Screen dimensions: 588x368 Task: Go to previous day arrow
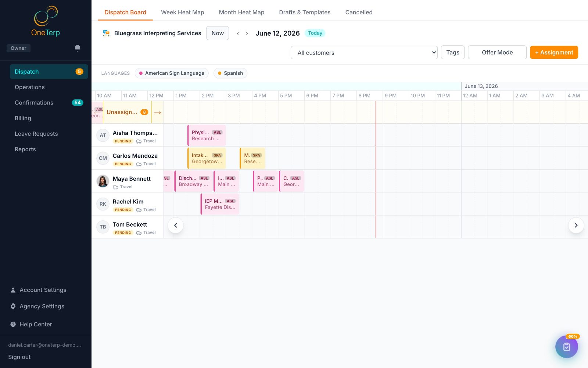coord(238,33)
